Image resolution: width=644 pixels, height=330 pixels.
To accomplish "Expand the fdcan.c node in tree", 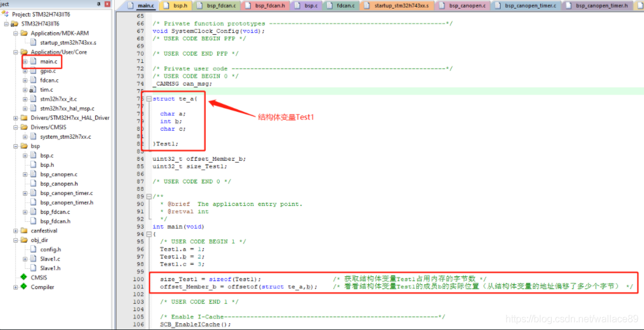I will click(x=26, y=80).
